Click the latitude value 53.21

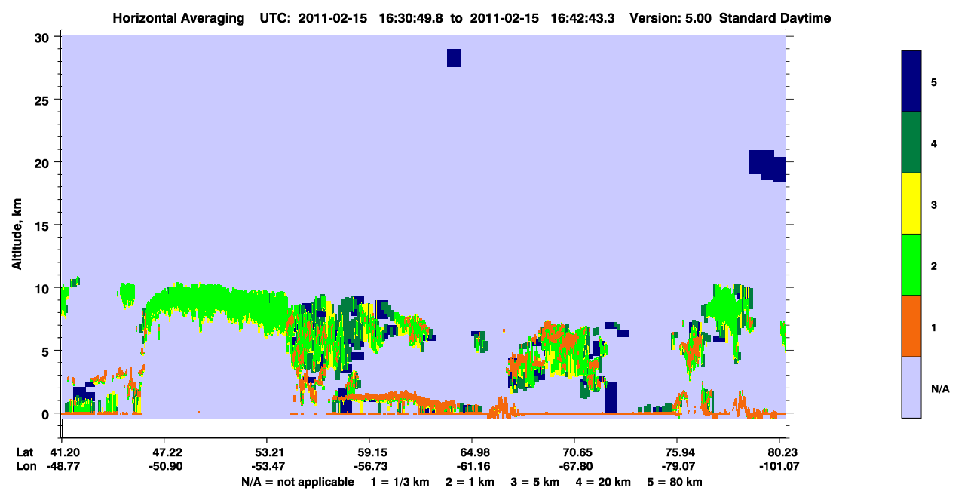click(267, 452)
